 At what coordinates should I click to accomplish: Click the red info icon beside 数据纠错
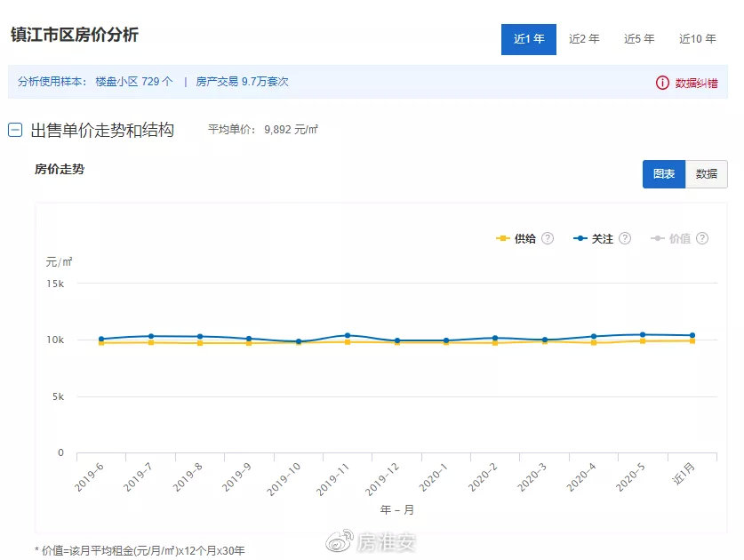662,83
